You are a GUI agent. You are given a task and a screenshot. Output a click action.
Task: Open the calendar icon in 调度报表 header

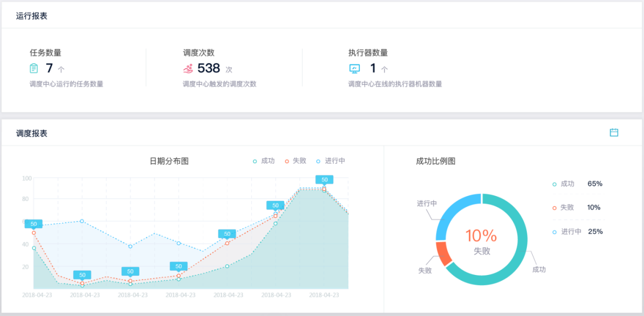click(x=614, y=132)
